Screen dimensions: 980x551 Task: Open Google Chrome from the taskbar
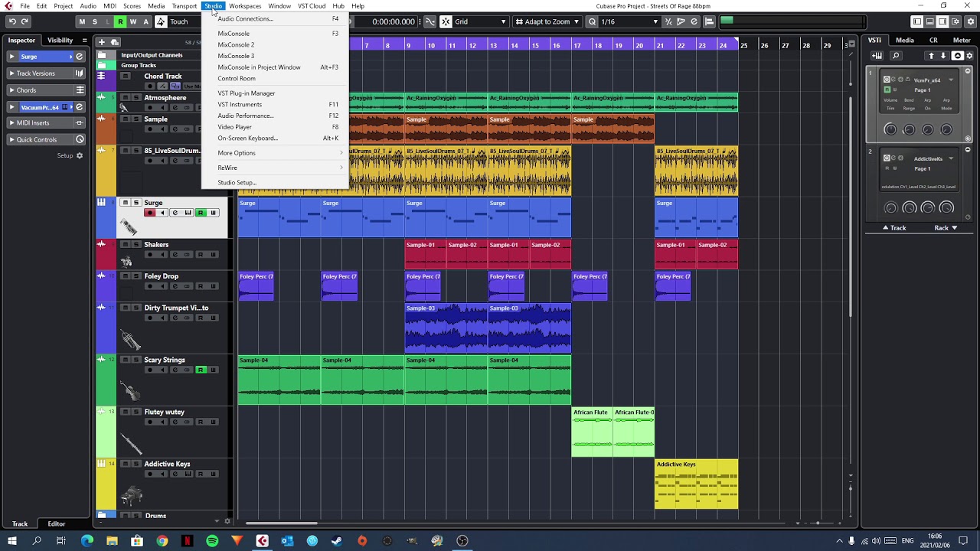(162, 541)
